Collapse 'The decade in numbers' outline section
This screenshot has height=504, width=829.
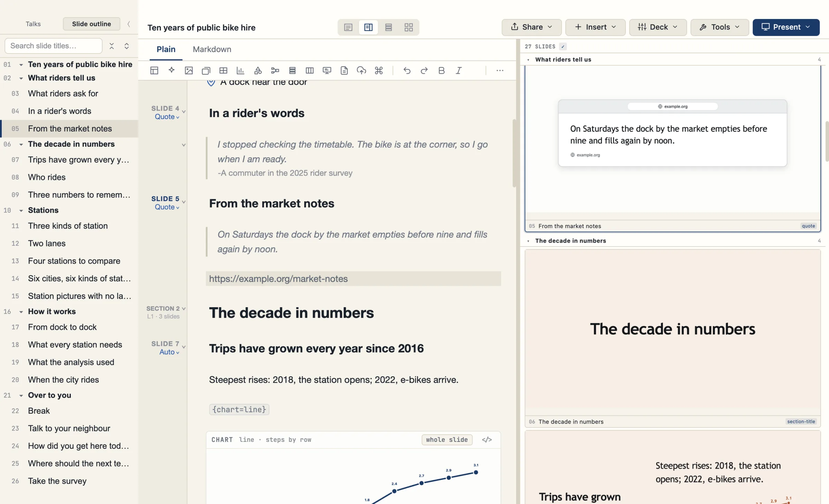21,144
